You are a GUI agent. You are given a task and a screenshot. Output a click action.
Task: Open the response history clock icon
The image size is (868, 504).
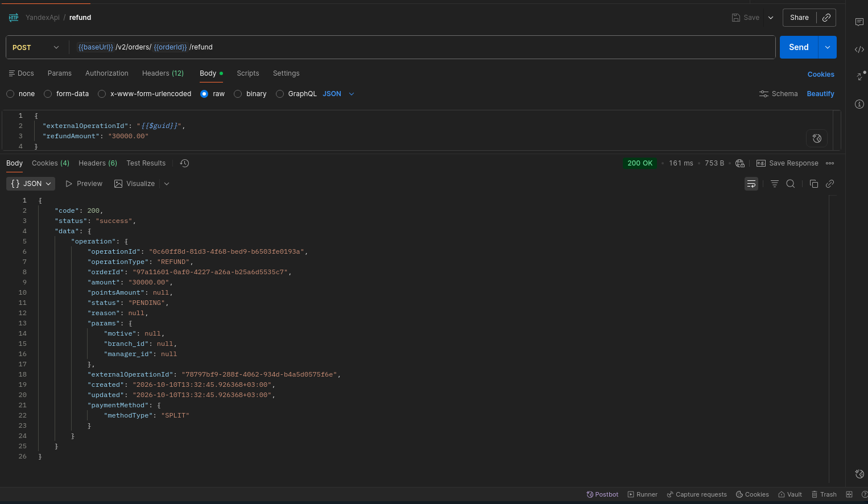pos(184,163)
